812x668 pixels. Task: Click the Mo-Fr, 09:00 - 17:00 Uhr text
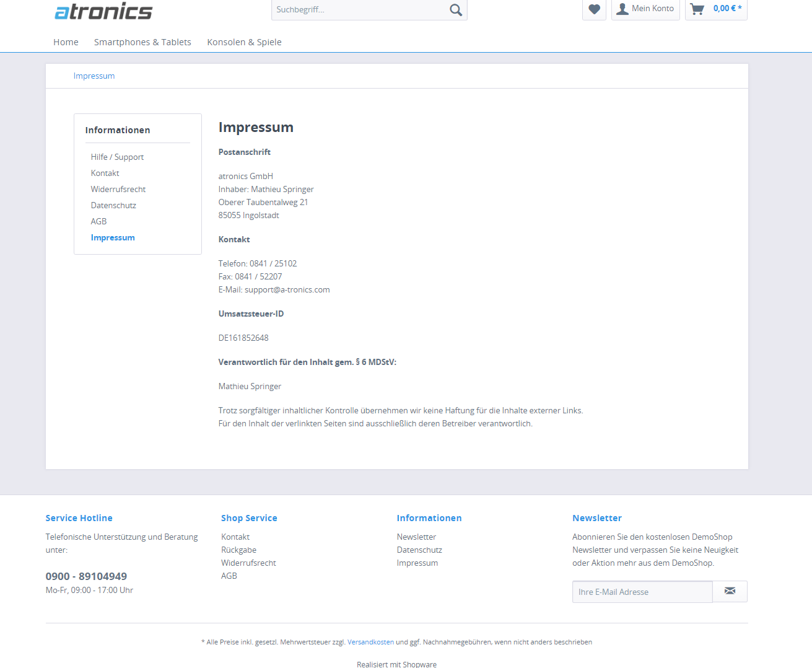click(x=89, y=591)
